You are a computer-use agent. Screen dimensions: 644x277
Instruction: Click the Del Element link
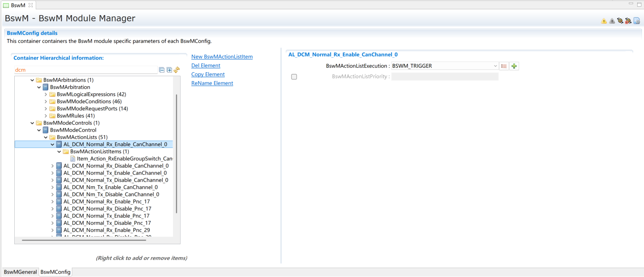(206, 66)
